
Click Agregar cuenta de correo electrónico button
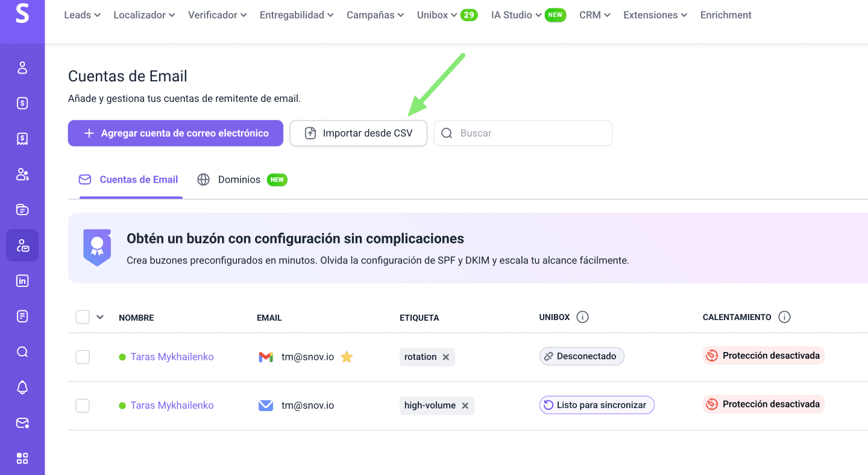pos(175,133)
